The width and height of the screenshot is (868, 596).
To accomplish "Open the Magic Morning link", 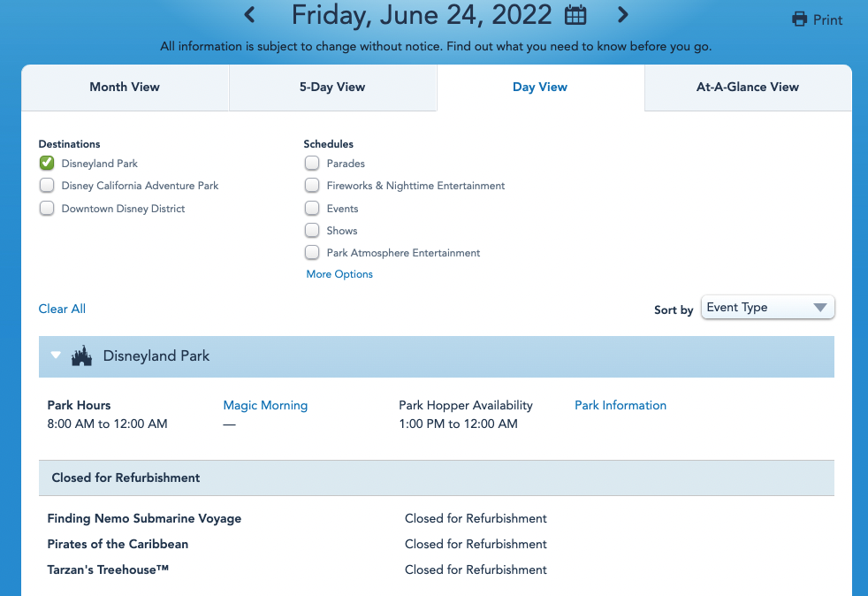I will click(x=265, y=405).
